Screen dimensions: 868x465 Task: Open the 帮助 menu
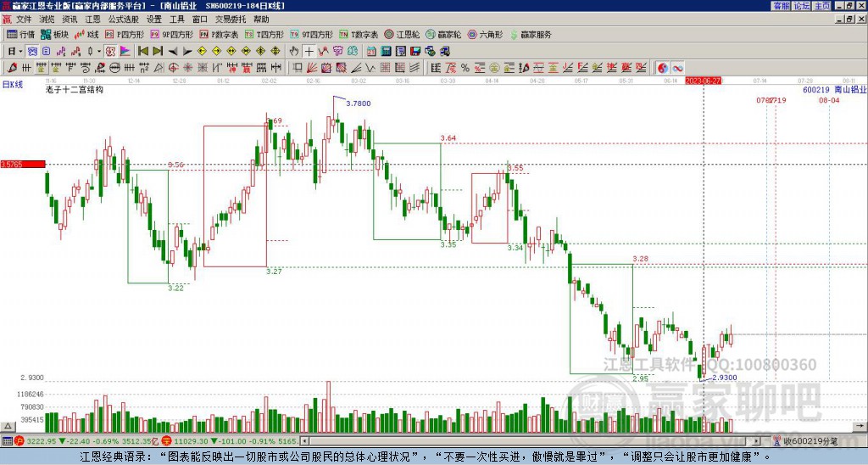coord(261,20)
